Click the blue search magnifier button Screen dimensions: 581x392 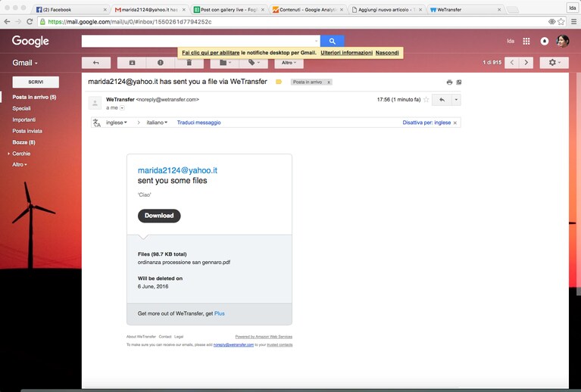(333, 41)
